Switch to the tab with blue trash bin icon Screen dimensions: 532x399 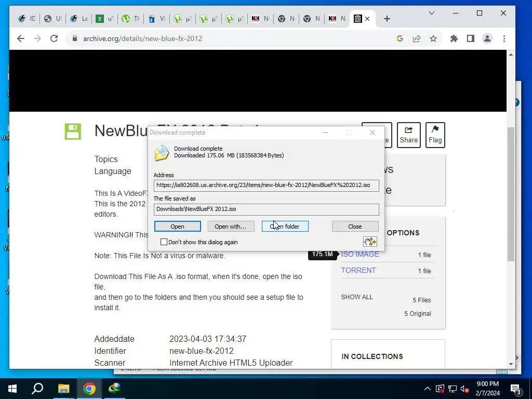(x=156, y=19)
